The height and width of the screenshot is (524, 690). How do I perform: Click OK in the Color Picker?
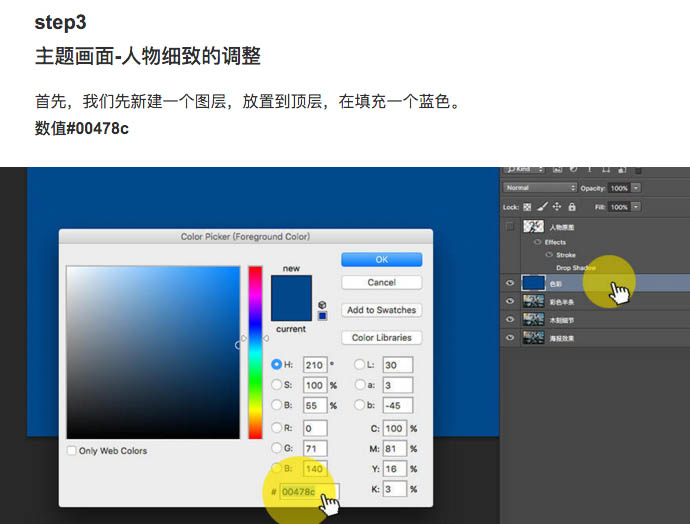click(x=382, y=260)
